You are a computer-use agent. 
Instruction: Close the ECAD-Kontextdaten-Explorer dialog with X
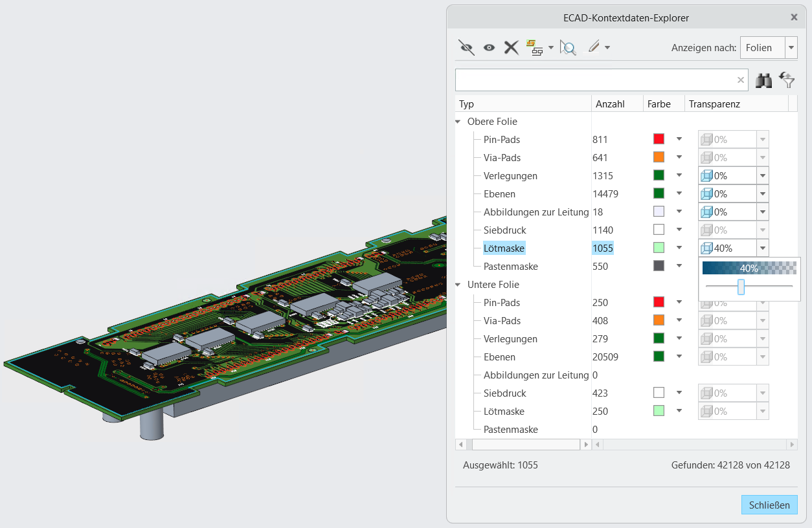(x=794, y=17)
